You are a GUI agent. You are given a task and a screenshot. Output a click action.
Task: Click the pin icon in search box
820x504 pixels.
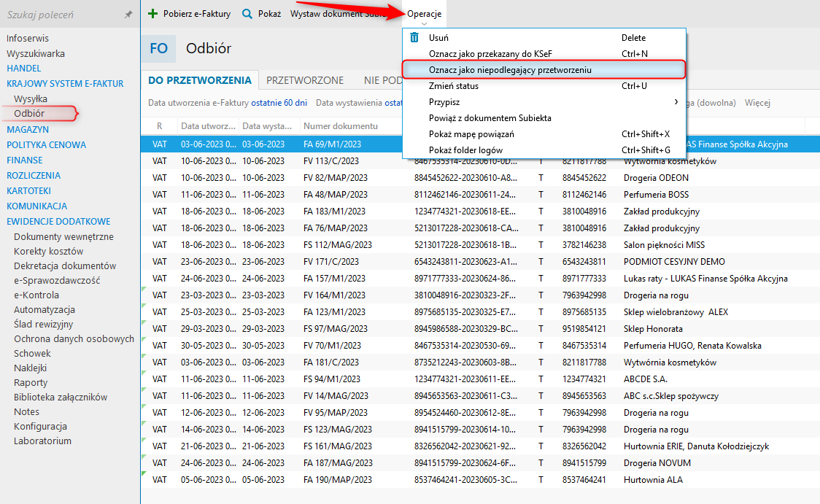[128, 15]
